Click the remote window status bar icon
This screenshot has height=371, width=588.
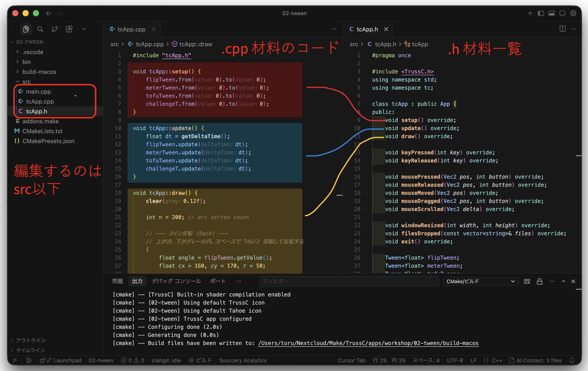(x=15, y=360)
